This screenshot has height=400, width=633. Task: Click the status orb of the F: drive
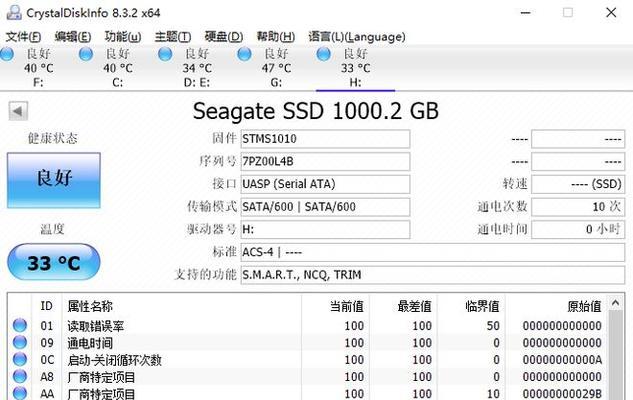click(7, 54)
